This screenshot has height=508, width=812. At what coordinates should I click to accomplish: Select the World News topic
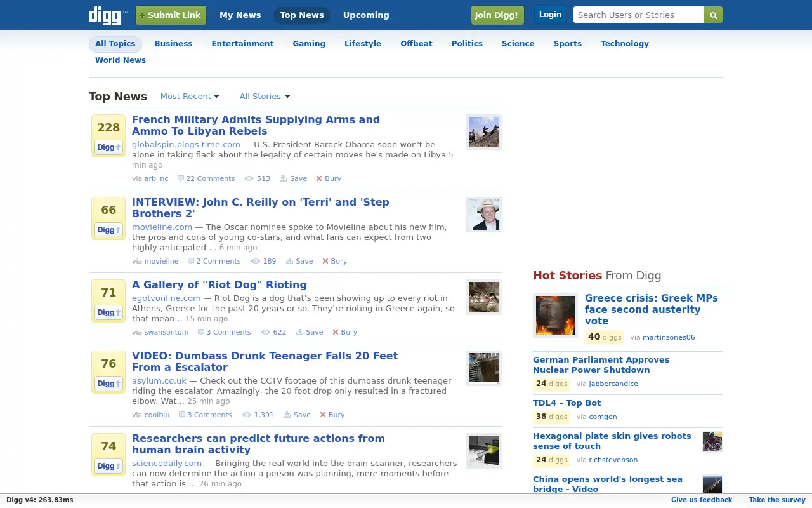[x=121, y=60]
